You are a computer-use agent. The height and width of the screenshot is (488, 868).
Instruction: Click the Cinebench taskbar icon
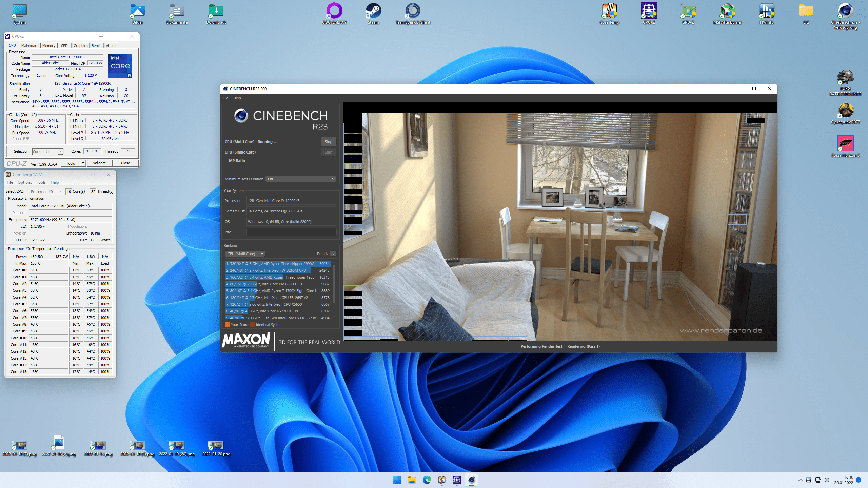472,480
